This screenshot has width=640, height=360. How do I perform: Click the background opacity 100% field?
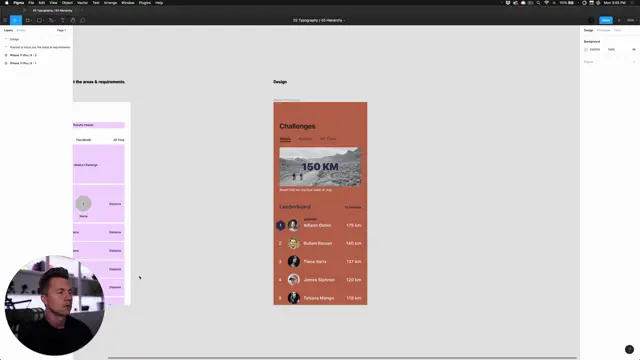611,49
